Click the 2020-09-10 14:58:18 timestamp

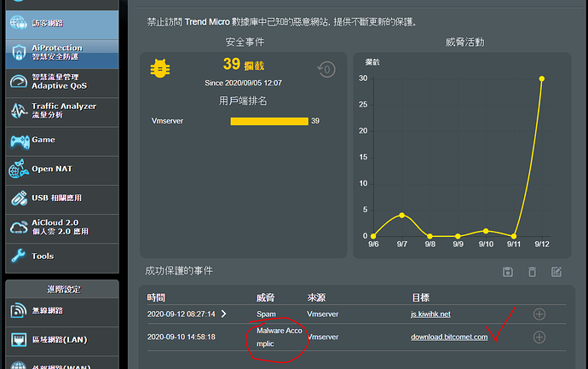182,337
